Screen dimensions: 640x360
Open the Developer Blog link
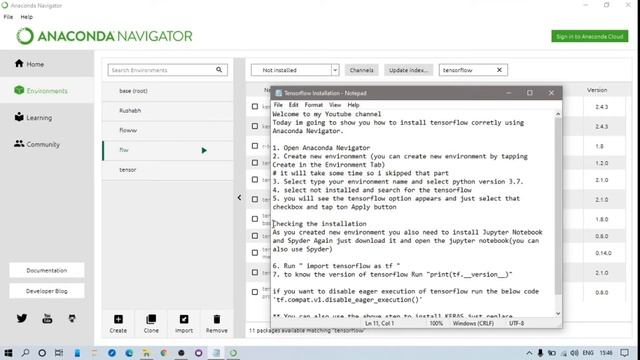47,291
